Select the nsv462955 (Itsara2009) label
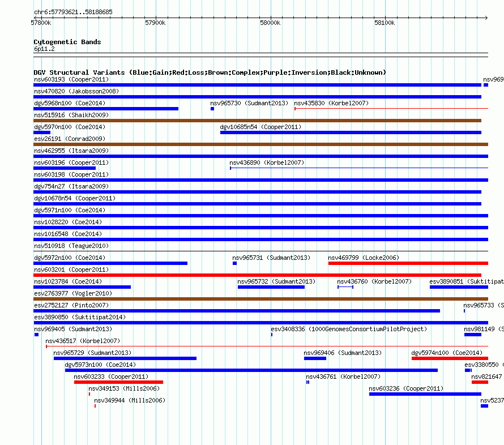The image size is (504, 445). [x=71, y=151]
